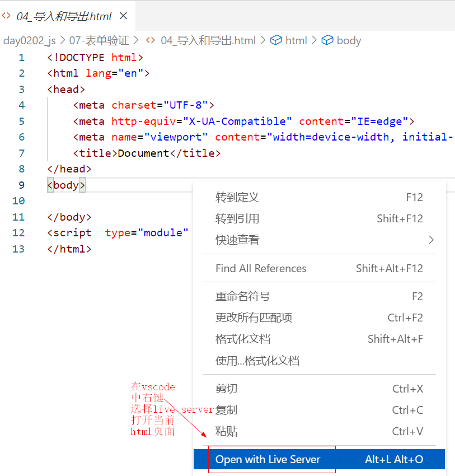The height and width of the screenshot is (476, 455).
Task: Open 07-表单验证 breadcrumb folder
Action: 99,40
